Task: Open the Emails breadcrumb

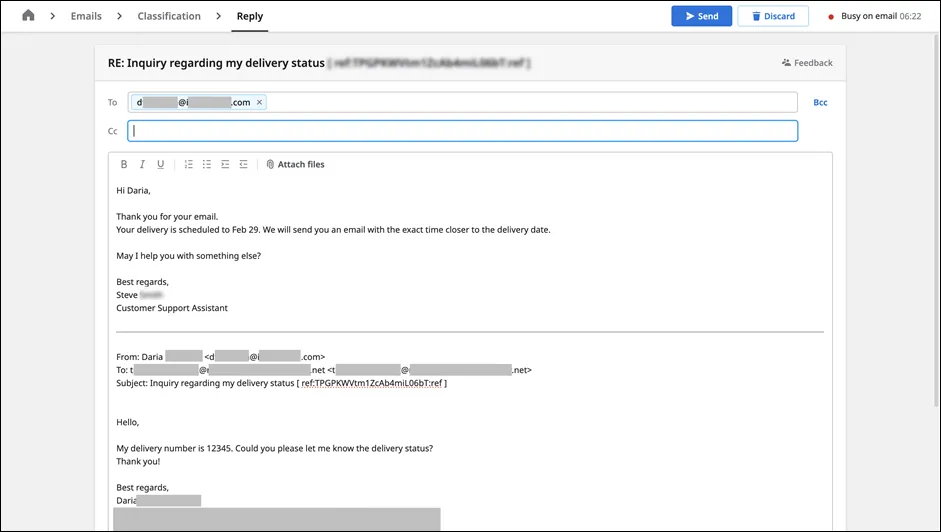Action: point(86,16)
